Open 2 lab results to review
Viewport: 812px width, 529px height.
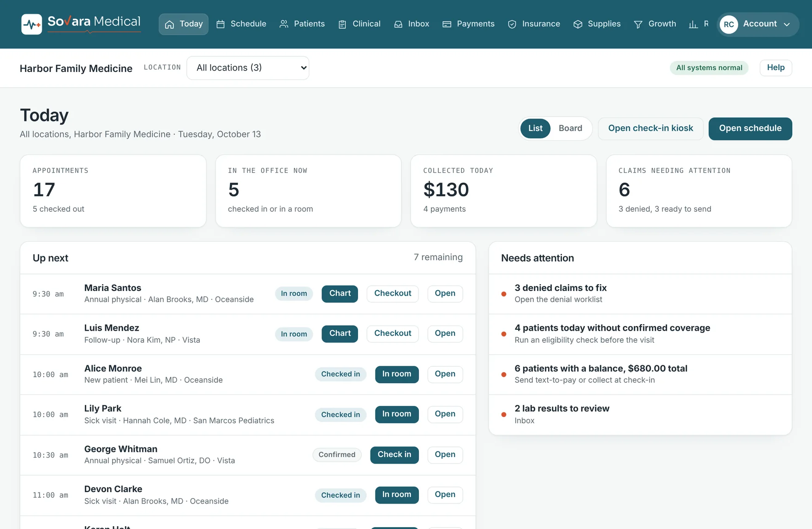click(640, 414)
